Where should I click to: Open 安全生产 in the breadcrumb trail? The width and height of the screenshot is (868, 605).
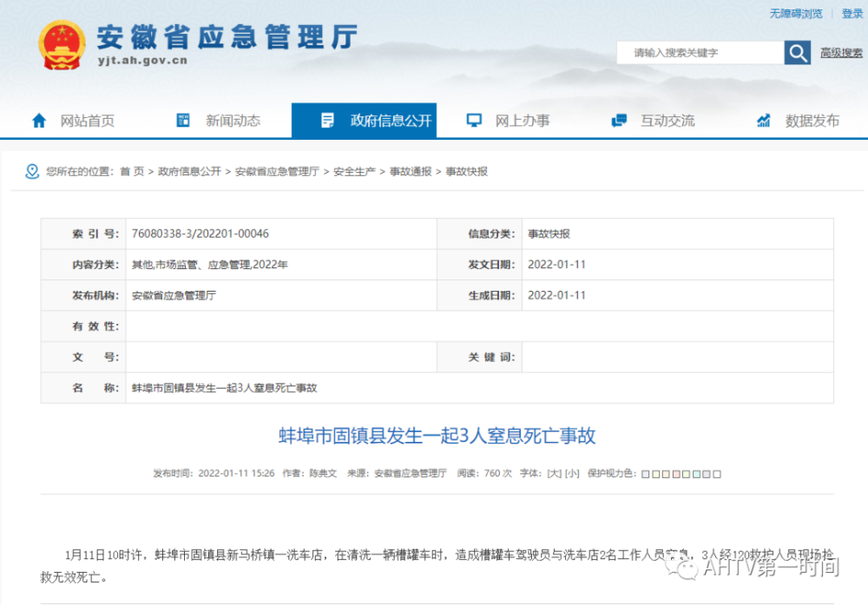pyautogui.click(x=354, y=172)
